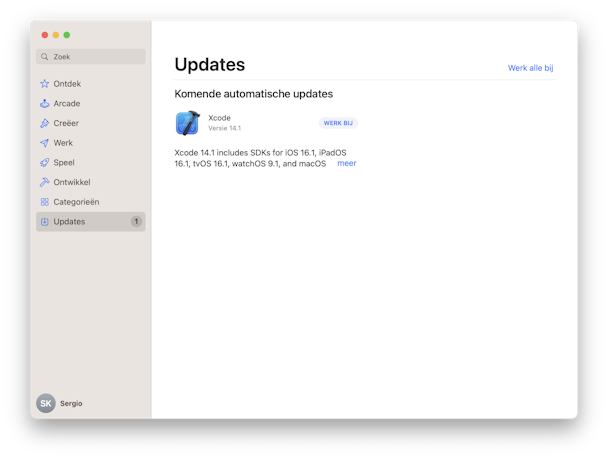Click the Ontwikkel hammer icon
The width and height of the screenshot is (608, 459).
[x=45, y=182]
